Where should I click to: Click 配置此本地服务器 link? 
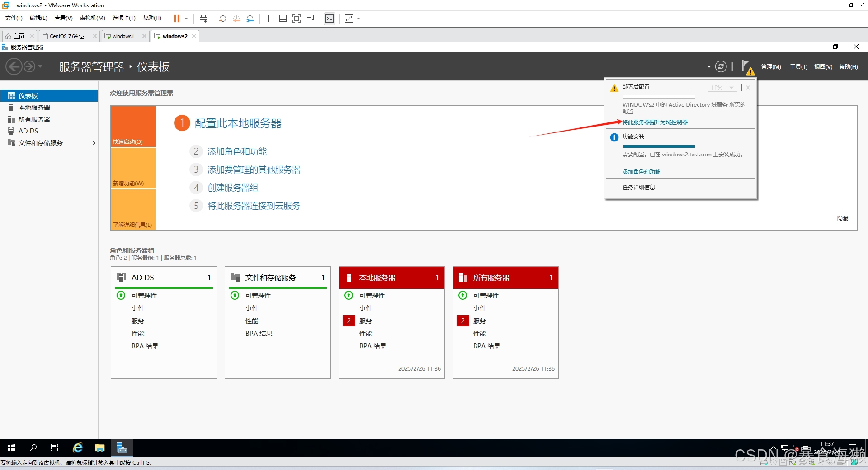tap(238, 123)
